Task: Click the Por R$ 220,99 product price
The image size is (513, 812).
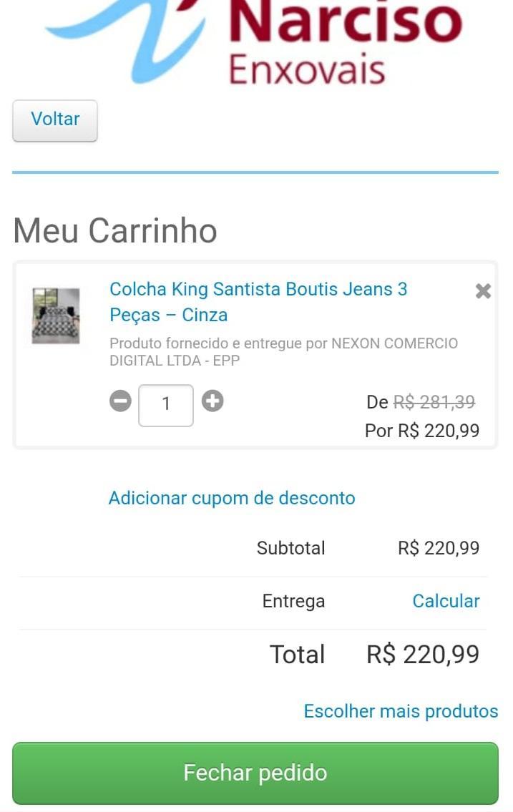Action: tap(422, 431)
